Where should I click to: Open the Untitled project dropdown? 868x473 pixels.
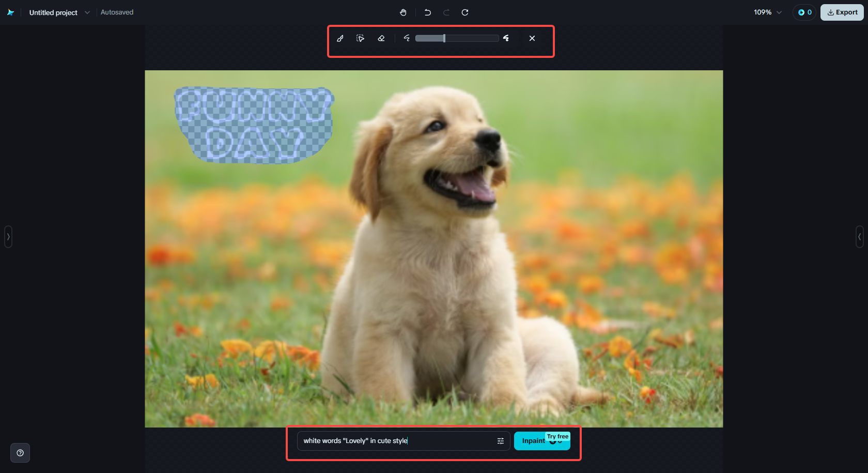[x=87, y=12]
